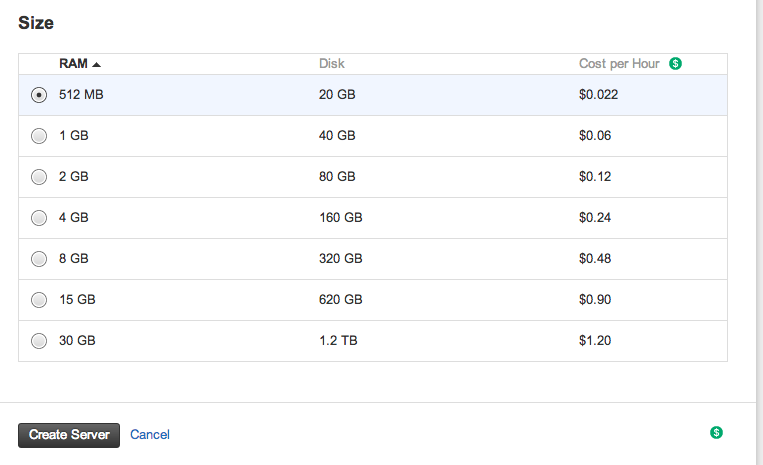
Task: Click the $0.06 price cell
Action: coord(595,136)
